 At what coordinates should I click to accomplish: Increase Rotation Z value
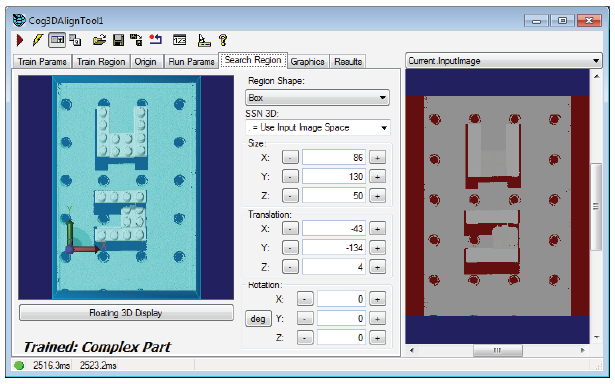(377, 338)
